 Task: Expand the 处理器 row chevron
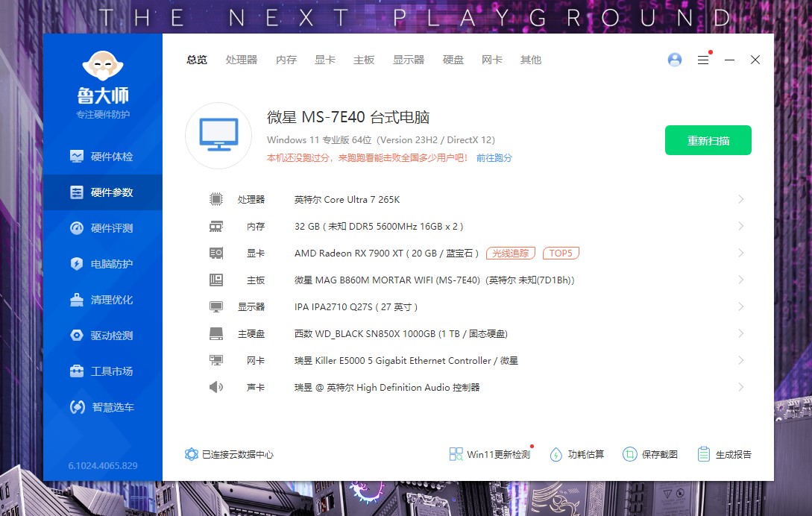pyautogui.click(x=740, y=199)
